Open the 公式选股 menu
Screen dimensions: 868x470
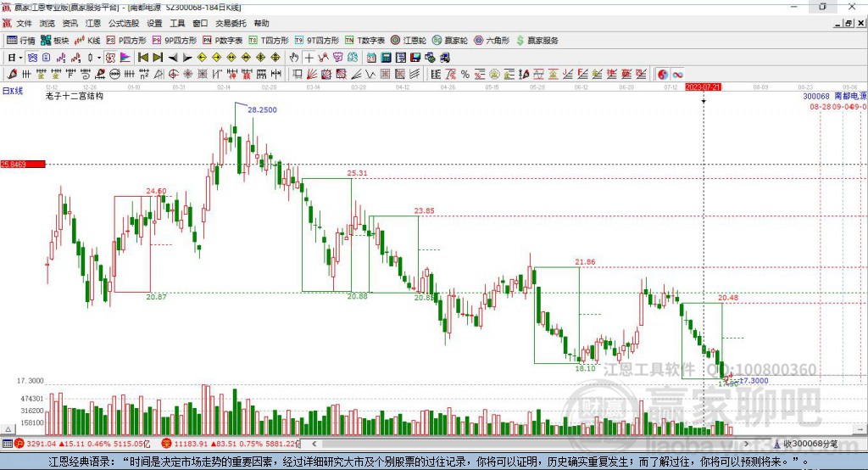click(x=124, y=23)
